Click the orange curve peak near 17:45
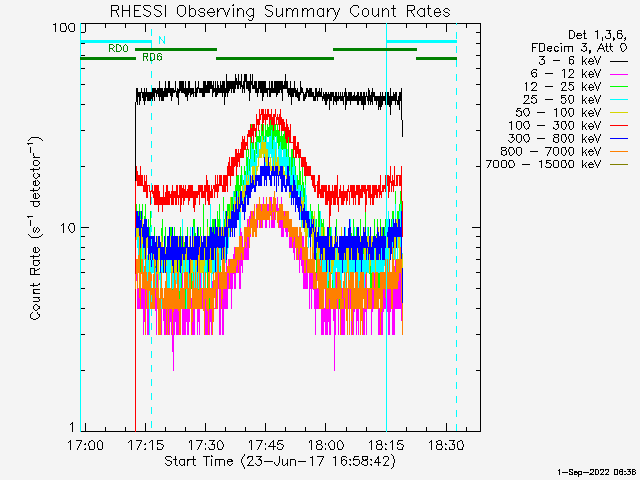Screen dimensions: 640x480 point(267,208)
